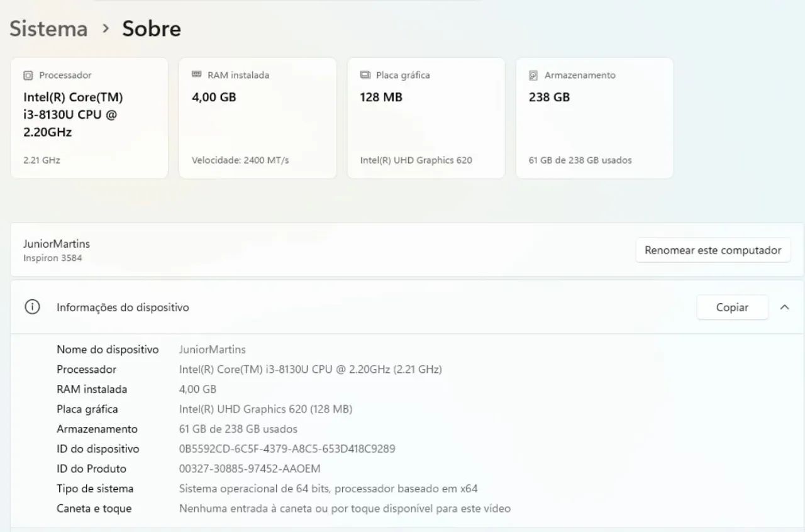
Task: Click the Informações do dispositivo heading
Action: tap(123, 308)
